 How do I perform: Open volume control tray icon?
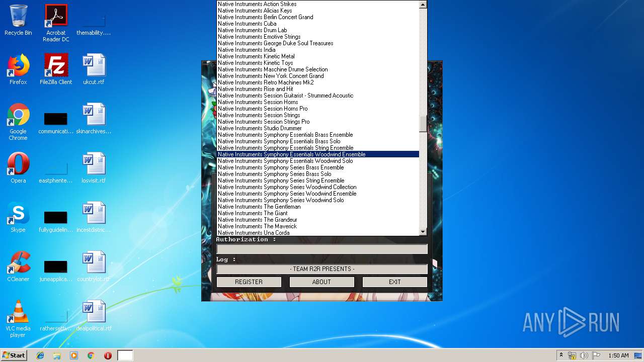[x=584, y=355]
